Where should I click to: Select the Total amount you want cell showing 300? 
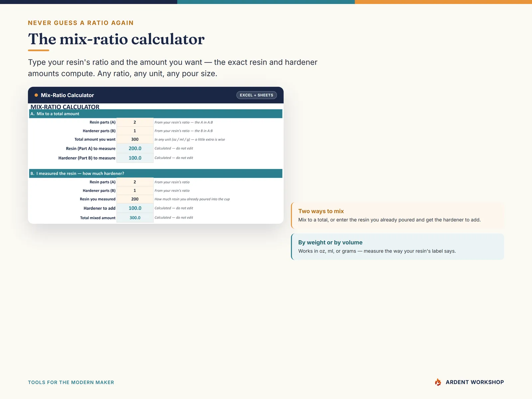tap(135, 140)
